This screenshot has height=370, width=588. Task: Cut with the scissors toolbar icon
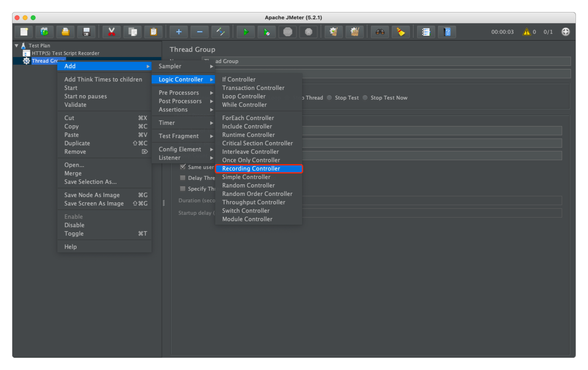(112, 32)
